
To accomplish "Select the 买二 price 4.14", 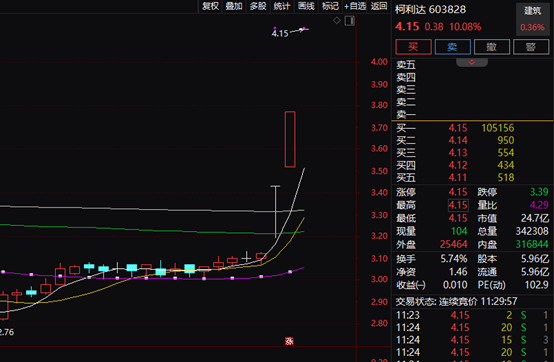I will (458, 140).
